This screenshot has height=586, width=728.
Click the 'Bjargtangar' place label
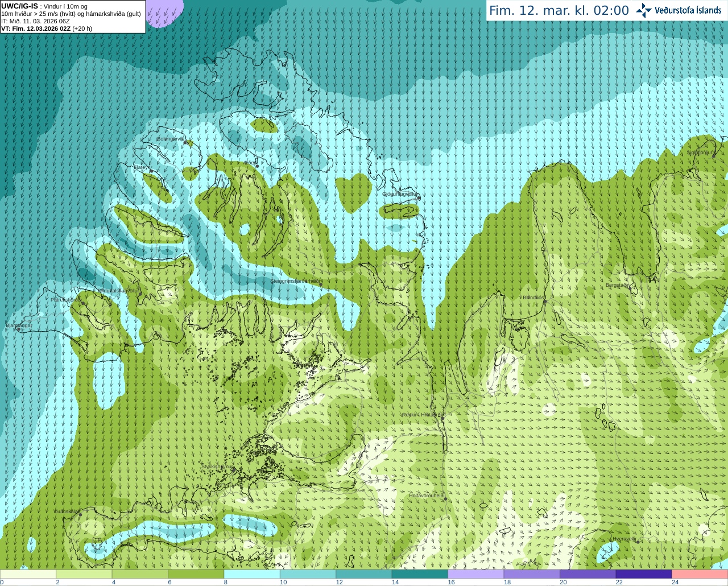click(x=19, y=325)
